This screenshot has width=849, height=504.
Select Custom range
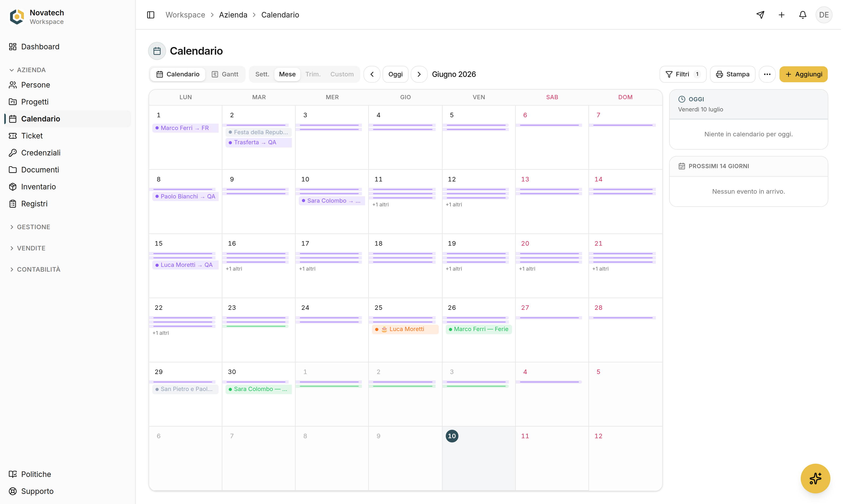(342, 74)
